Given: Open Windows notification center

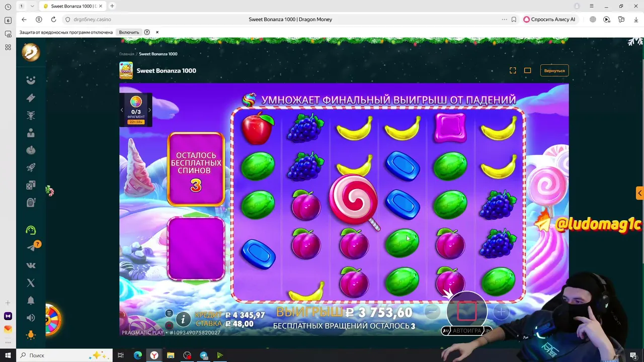Looking at the screenshot, I should [x=633, y=355].
